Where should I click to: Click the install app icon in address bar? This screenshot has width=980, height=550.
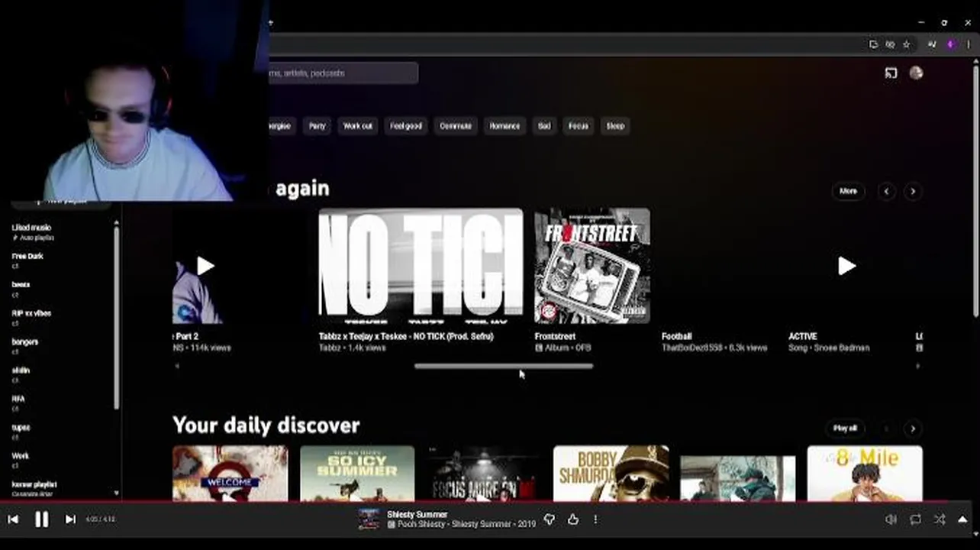click(x=873, y=44)
